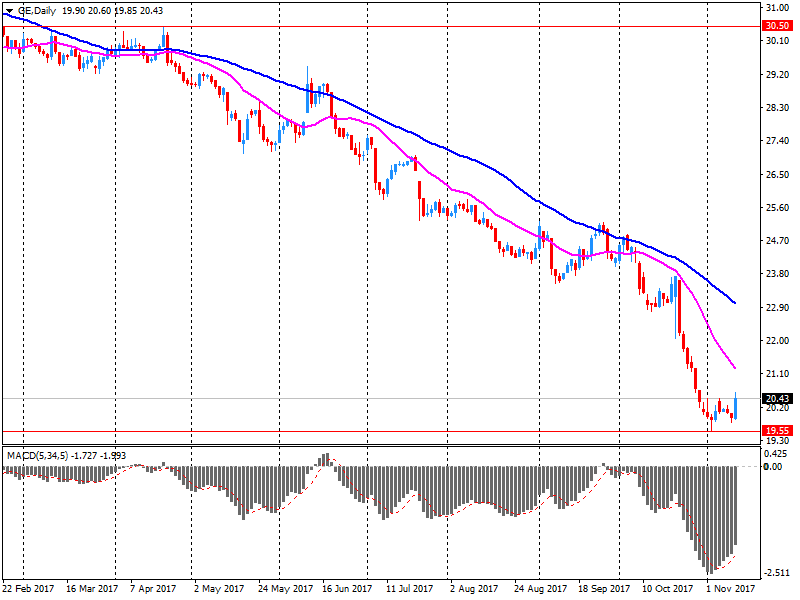The height and width of the screenshot is (600, 800).
Task: Click the 7 Apr 2017 date label
Action: tap(153, 589)
